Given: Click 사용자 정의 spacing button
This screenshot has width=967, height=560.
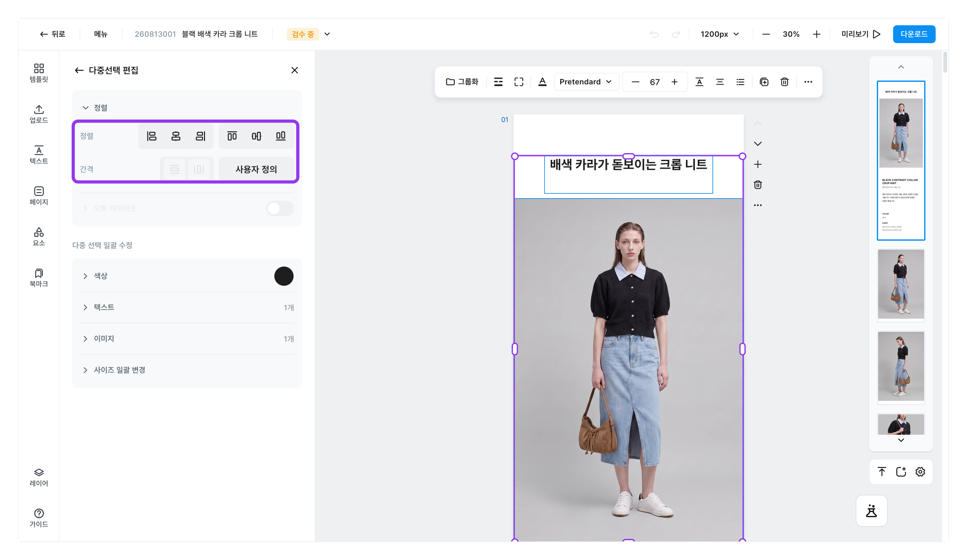Looking at the screenshot, I should pyautogui.click(x=256, y=169).
